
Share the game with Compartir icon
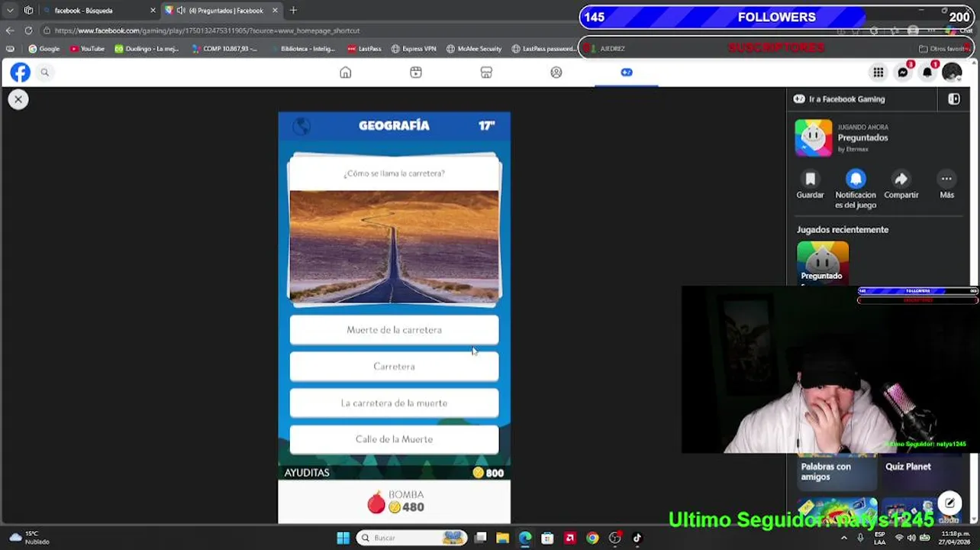[x=901, y=179]
